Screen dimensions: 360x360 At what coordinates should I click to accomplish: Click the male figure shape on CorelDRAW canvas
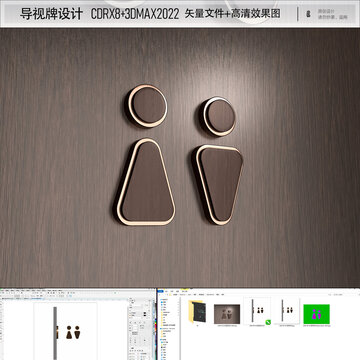[x=77, y=332]
